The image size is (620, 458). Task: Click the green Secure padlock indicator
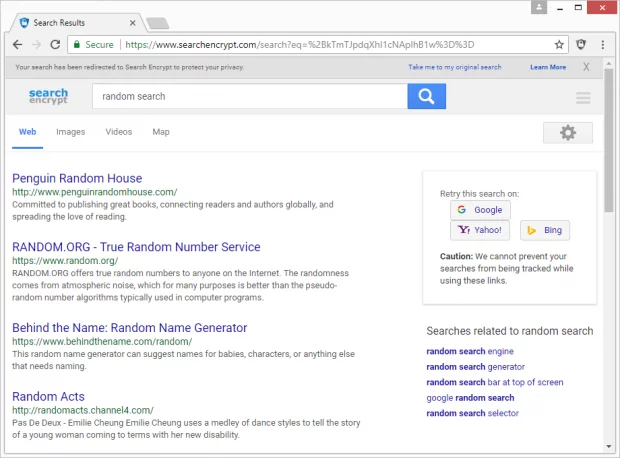point(94,45)
